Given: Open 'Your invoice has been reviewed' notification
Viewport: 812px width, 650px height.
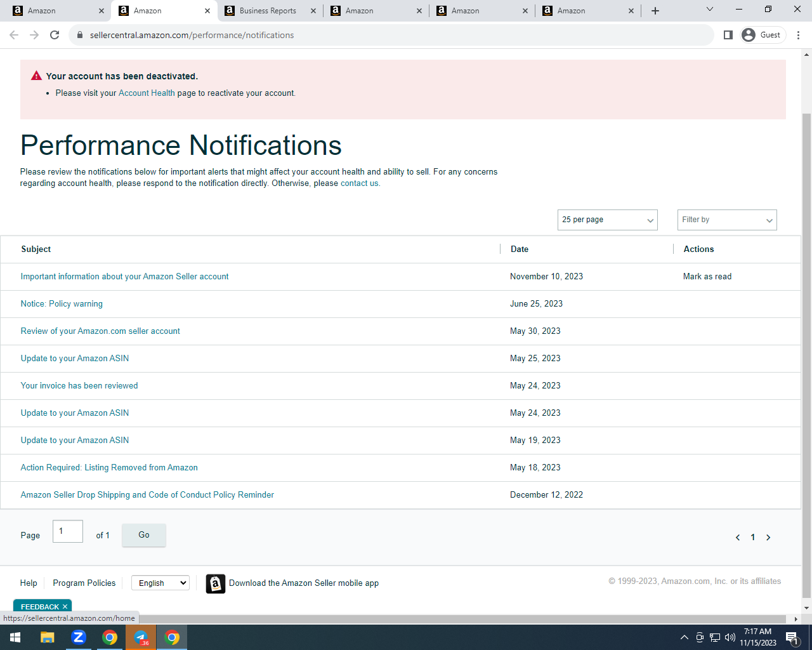Looking at the screenshot, I should click(x=79, y=386).
